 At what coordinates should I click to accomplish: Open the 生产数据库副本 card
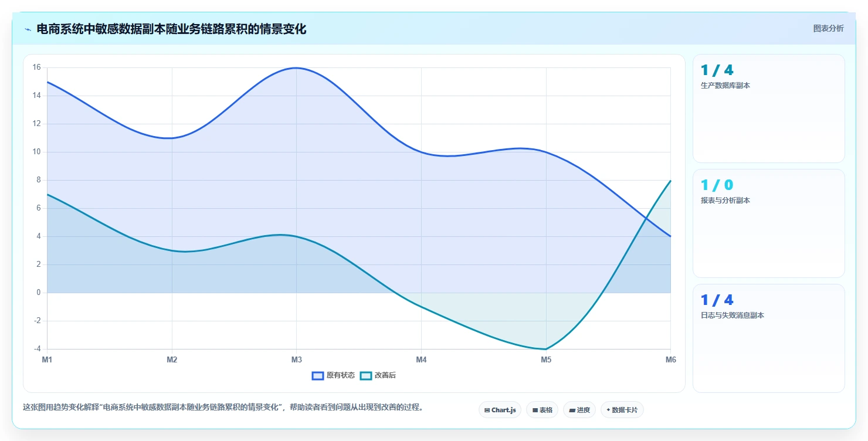pos(768,108)
